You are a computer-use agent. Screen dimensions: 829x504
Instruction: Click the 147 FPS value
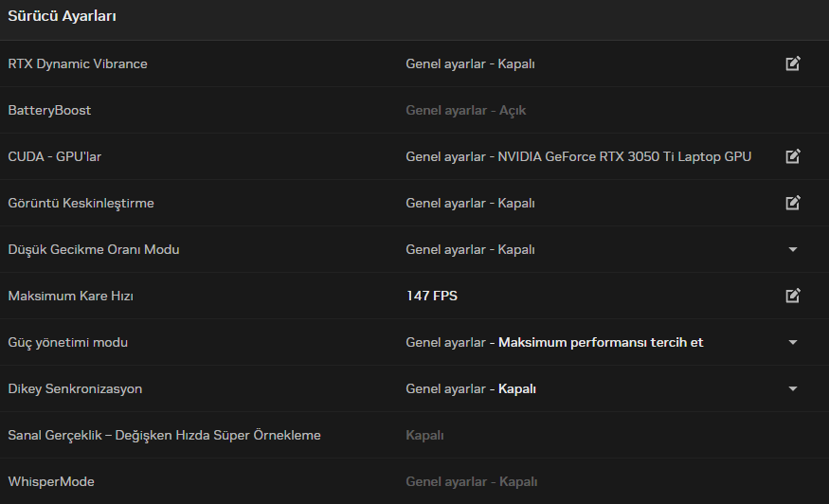pyautogui.click(x=431, y=296)
